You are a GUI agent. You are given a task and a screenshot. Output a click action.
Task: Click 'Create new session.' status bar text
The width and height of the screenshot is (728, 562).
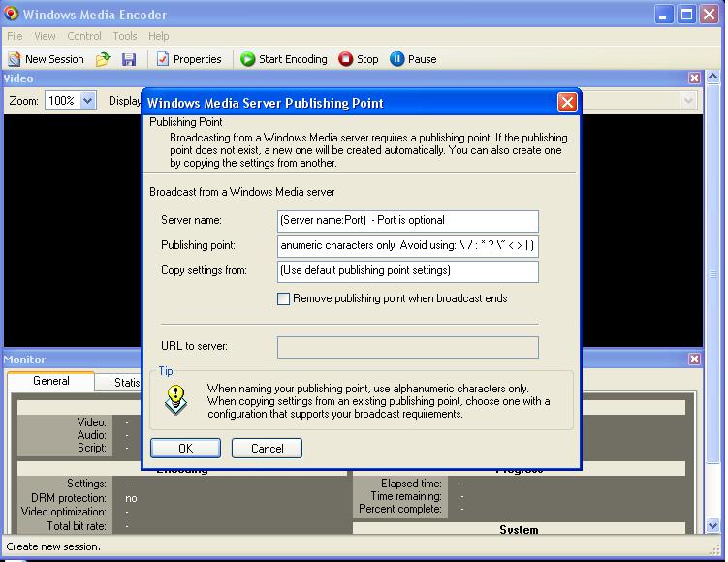[x=53, y=546]
